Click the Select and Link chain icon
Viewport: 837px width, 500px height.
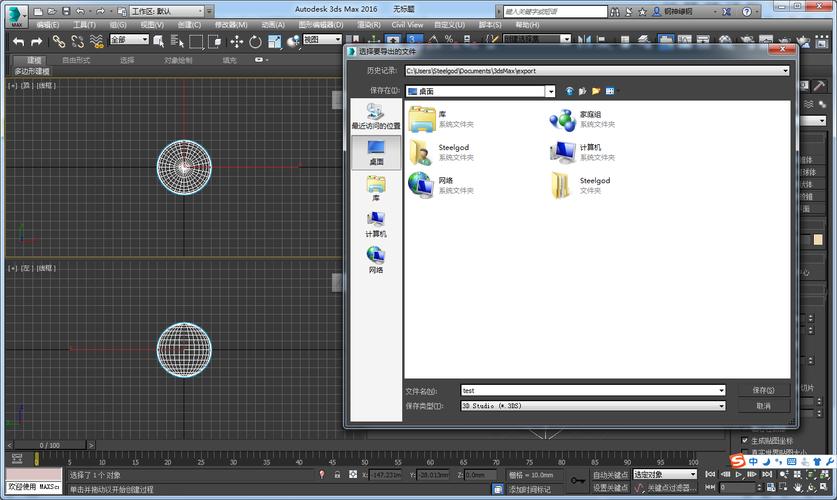coord(58,41)
